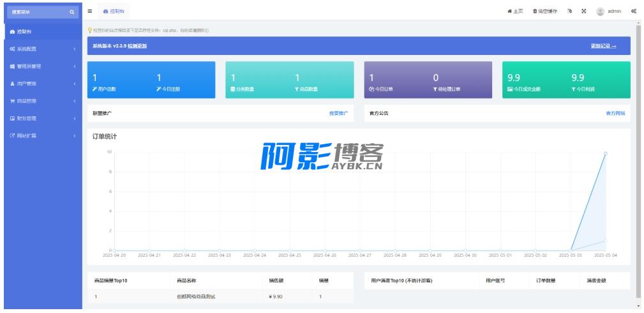Click the 商品数量 statistic label

coord(308,89)
